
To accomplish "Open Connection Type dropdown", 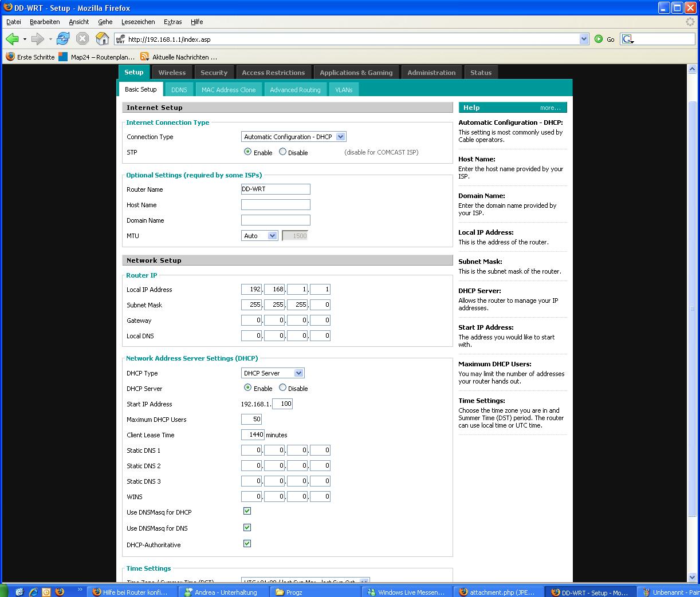I will pyautogui.click(x=294, y=137).
